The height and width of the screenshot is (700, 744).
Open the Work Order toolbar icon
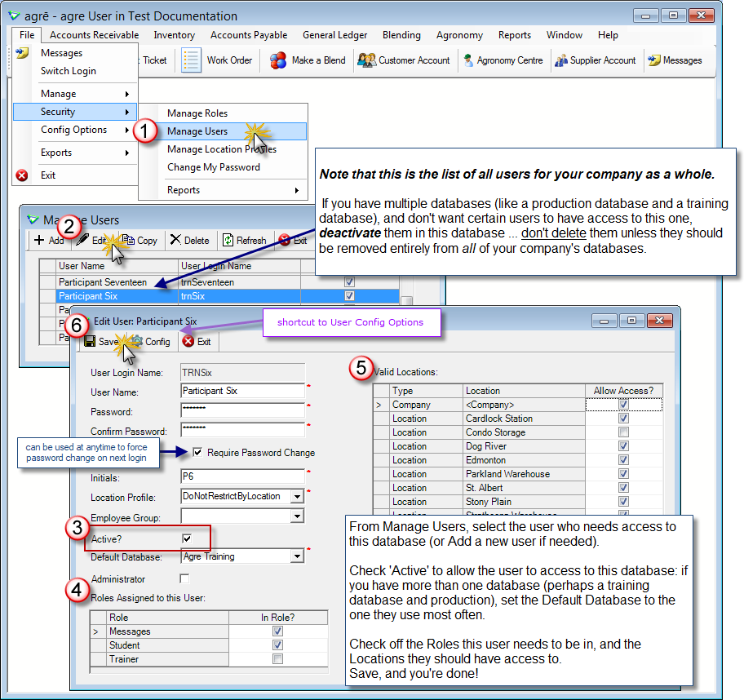click(x=191, y=60)
